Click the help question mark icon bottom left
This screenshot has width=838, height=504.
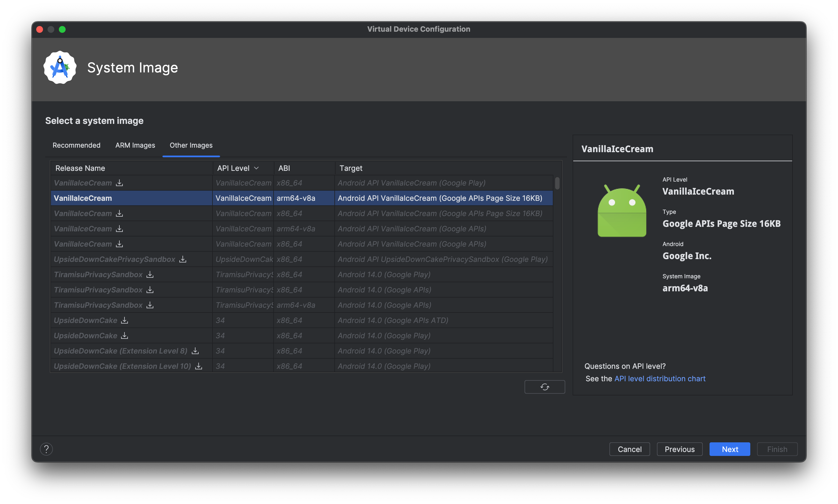46,449
